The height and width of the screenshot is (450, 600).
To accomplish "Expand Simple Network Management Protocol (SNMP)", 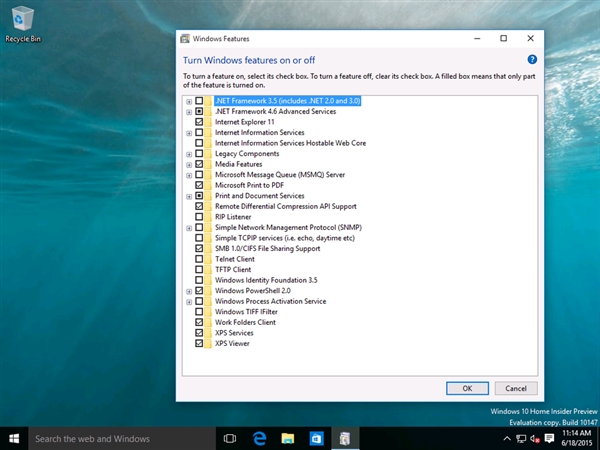I will (x=189, y=228).
